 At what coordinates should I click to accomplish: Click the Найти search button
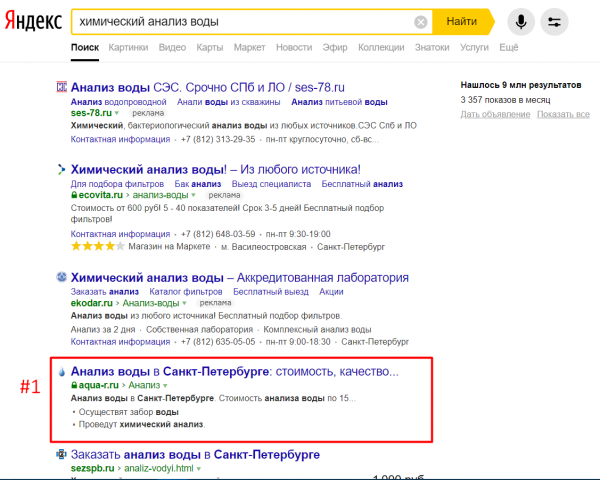click(x=462, y=21)
